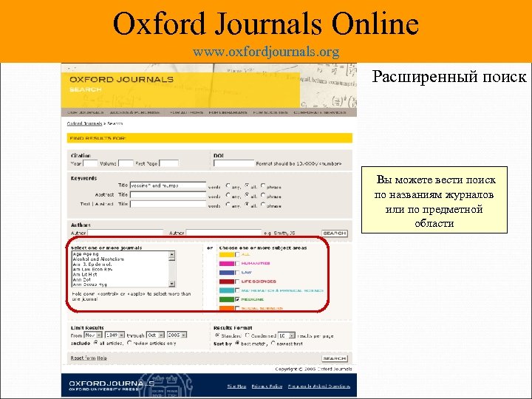The image size is (532, 399).
Task: Open the Privacy Policy footer link
Action: [x=267, y=386]
